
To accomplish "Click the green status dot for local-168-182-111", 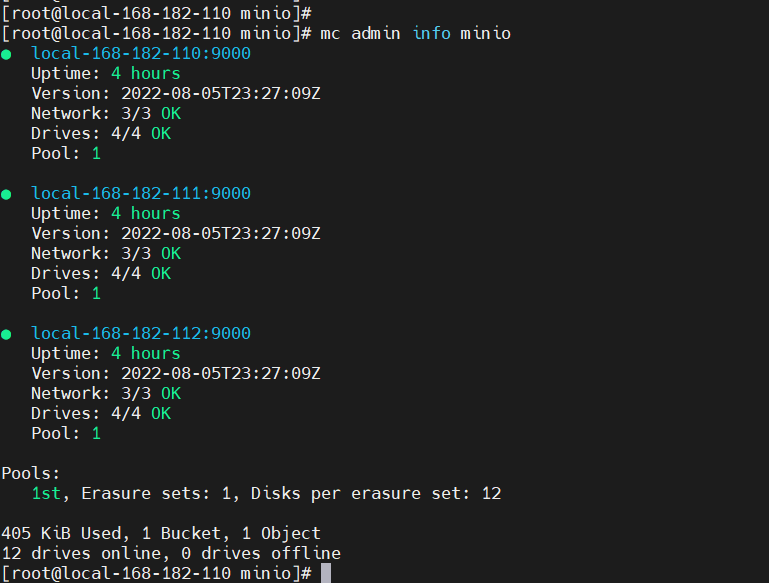I will (6, 195).
